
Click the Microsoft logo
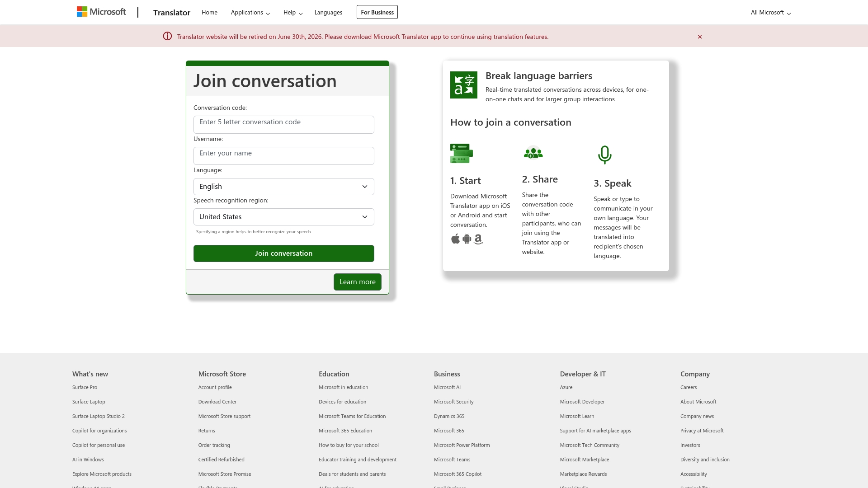[101, 11]
